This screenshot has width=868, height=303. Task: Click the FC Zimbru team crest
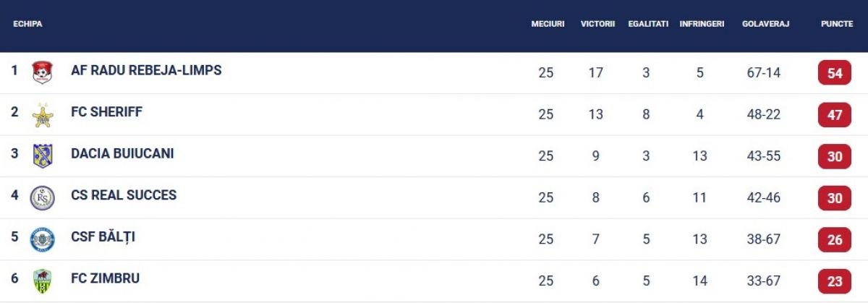click(x=43, y=281)
